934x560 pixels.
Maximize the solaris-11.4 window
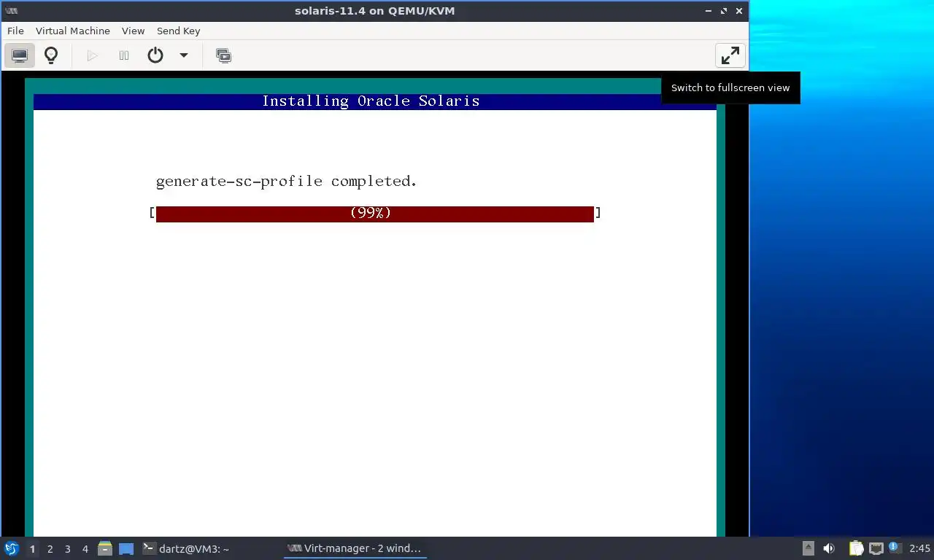point(724,11)
